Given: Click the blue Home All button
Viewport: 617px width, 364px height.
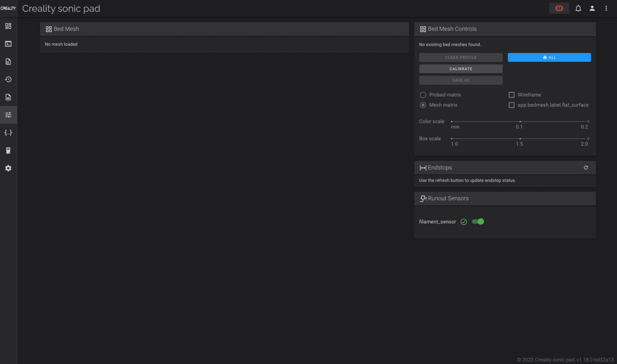Looking at the screenshot, I should point(549,57).
